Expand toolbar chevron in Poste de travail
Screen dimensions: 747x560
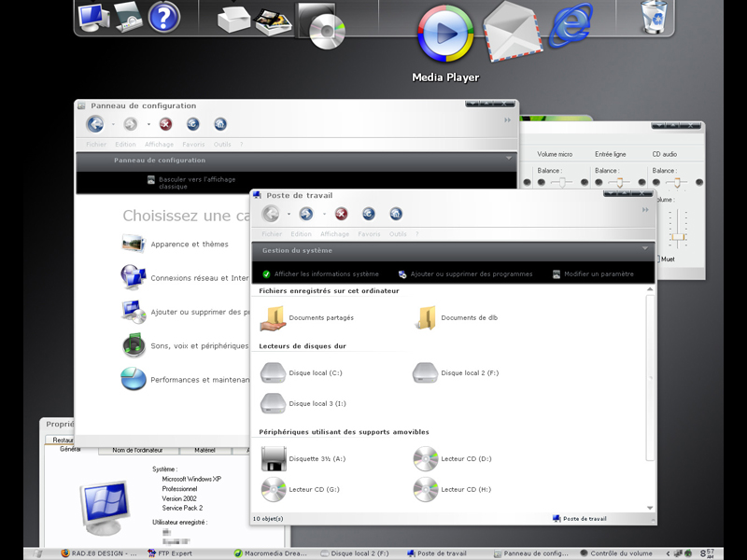645,210
